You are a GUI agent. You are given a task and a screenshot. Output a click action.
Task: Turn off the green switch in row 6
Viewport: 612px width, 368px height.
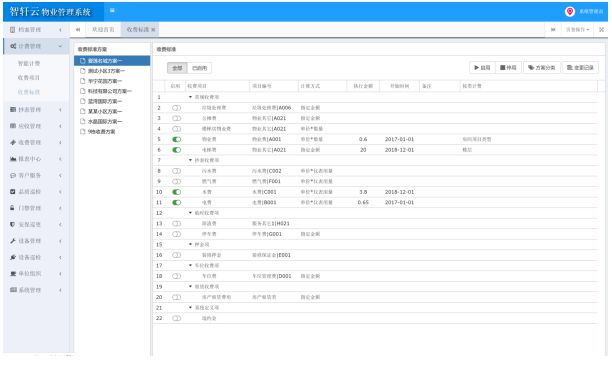tap(176, 150)
